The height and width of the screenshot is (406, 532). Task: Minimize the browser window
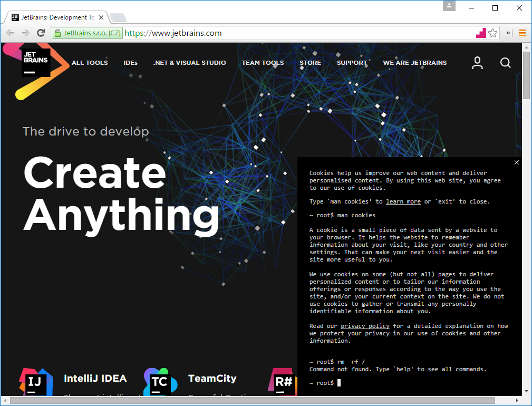coord(471,8)
